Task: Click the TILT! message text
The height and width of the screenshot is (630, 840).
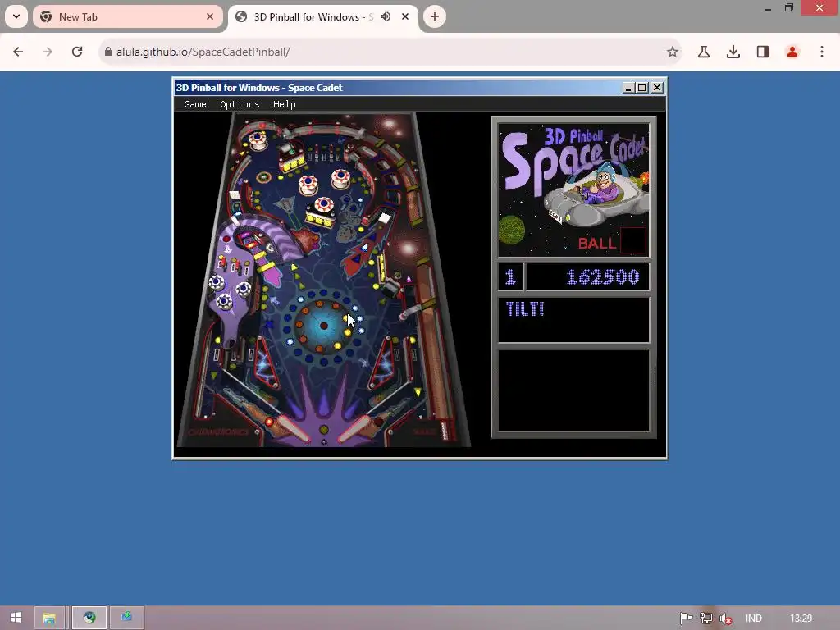Action: (x=524, y=309)
